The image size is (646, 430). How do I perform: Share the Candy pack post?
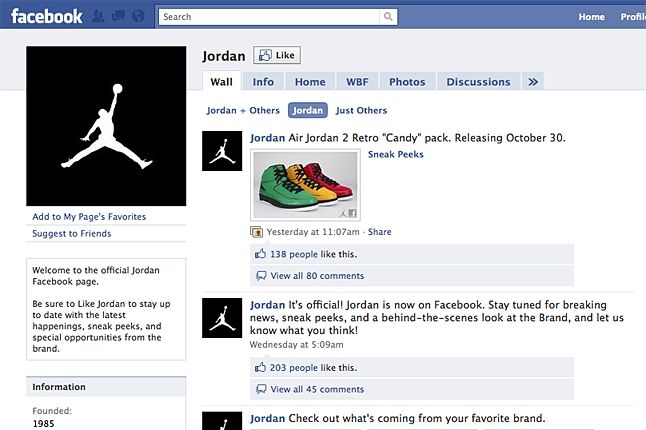click(379, 232)
